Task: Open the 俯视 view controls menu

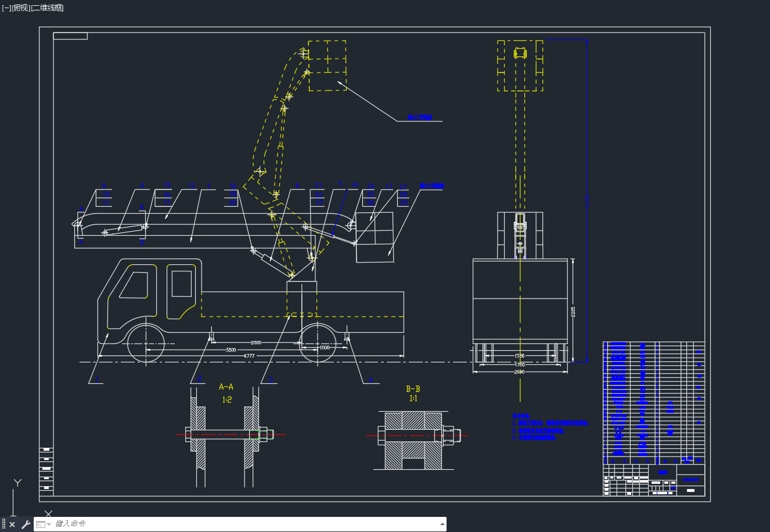Action: pyautogui.click(x=21, y=8)
